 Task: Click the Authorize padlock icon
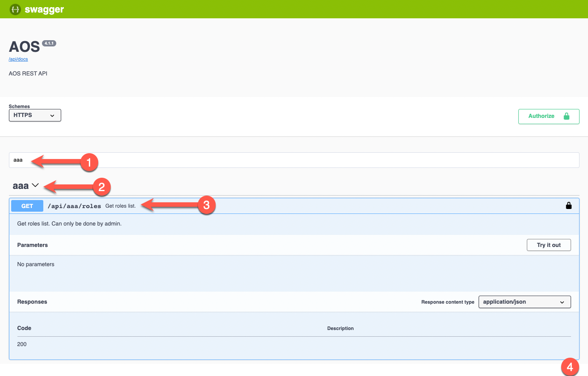coord(566,116)
